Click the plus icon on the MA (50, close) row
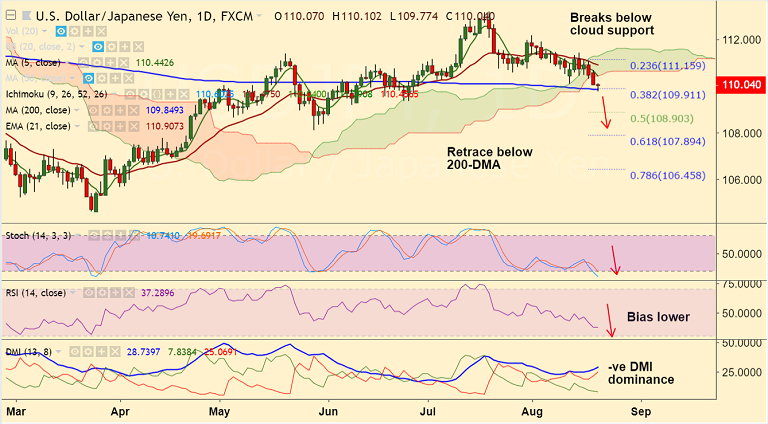 [115, 78]
